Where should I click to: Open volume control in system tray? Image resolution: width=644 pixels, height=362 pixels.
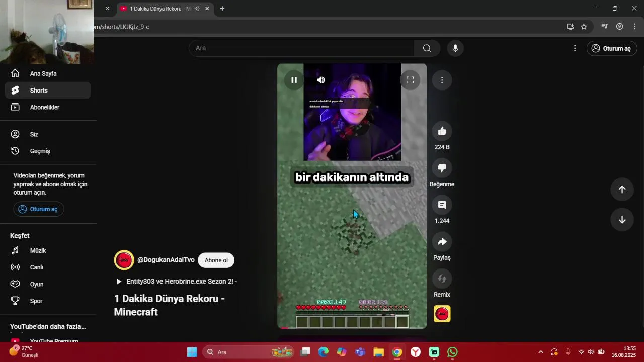[x=591, y=352]
